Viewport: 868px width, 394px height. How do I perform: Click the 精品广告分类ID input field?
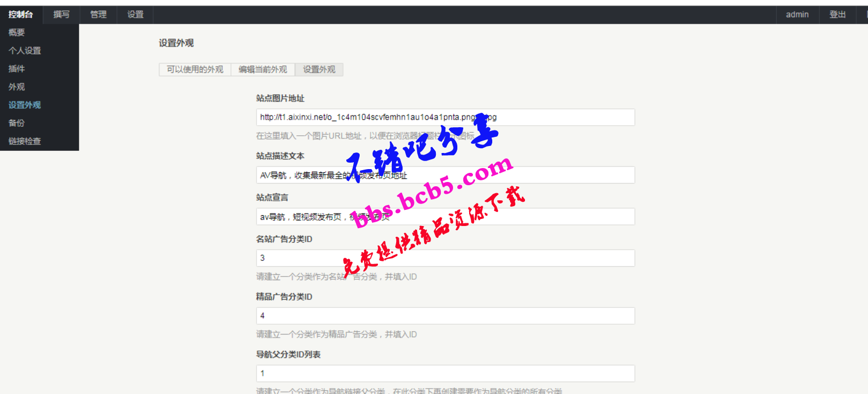(446, 316)
